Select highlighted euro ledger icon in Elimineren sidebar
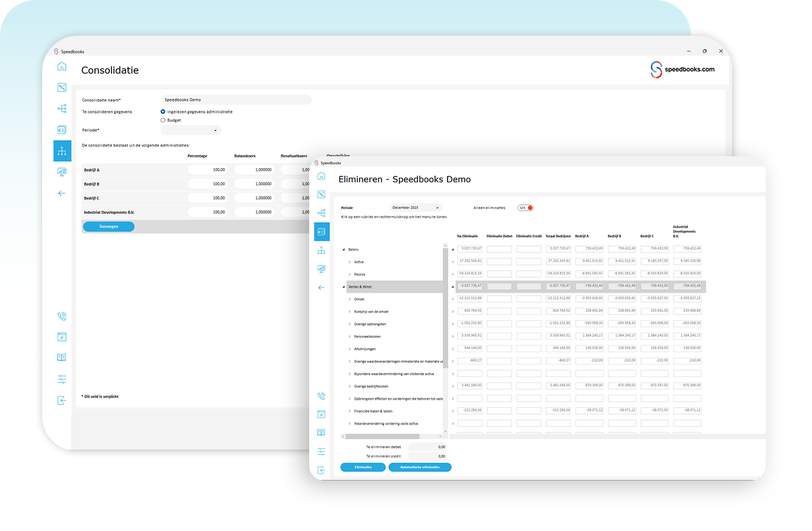 321,232
